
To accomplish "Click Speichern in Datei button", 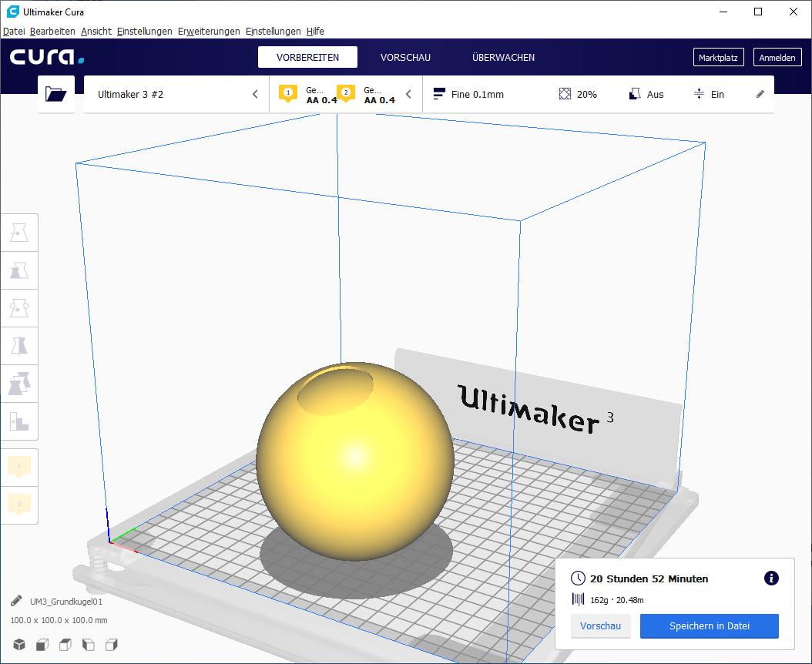I will 710,625.
